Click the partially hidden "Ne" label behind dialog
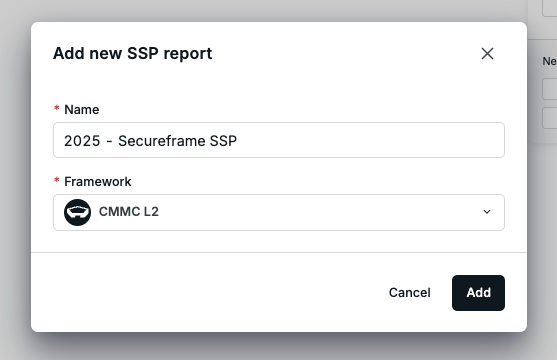 pyautogui.click(x=550, y=61)
